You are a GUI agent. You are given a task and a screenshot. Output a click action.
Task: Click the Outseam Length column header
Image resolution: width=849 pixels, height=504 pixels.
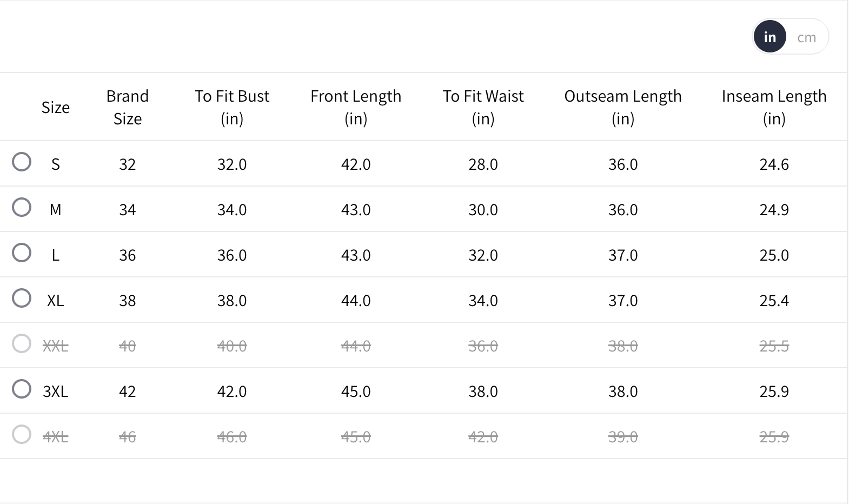(623, 107)
